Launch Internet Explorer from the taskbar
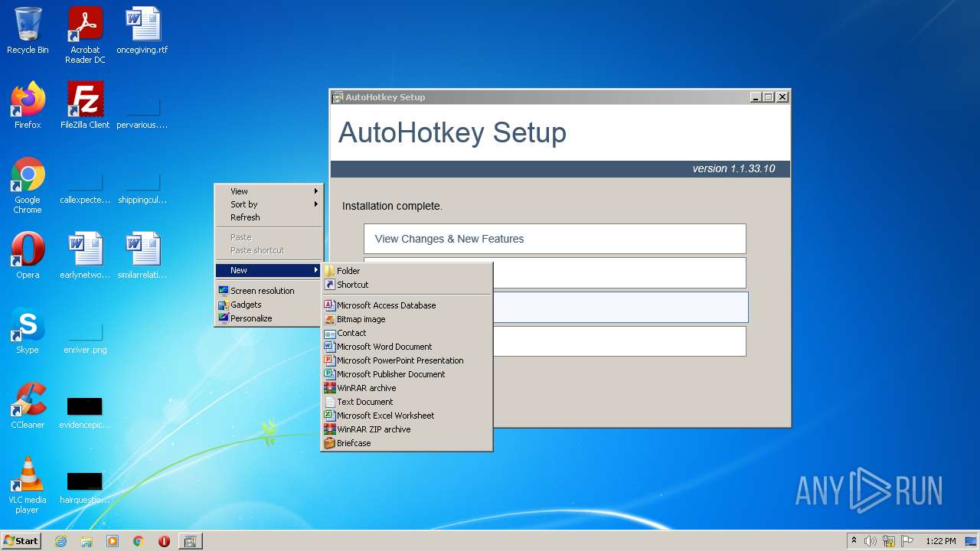 click(60, 541)
